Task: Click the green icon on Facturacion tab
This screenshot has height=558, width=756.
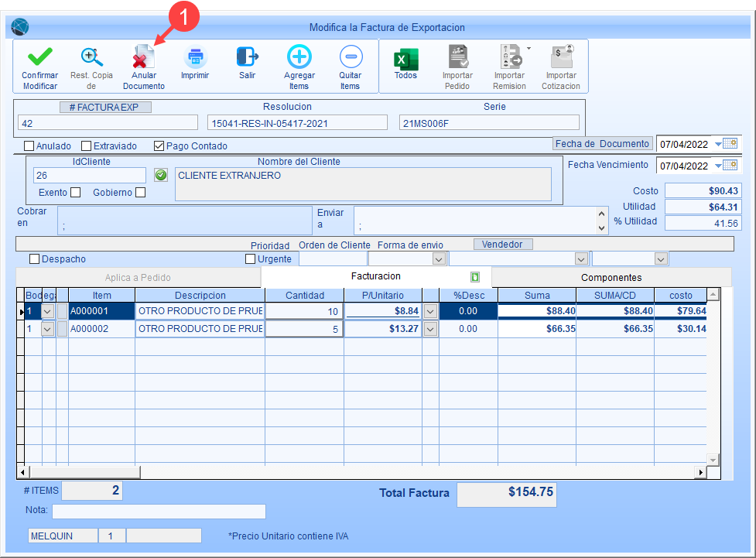Action: [475, 277]
